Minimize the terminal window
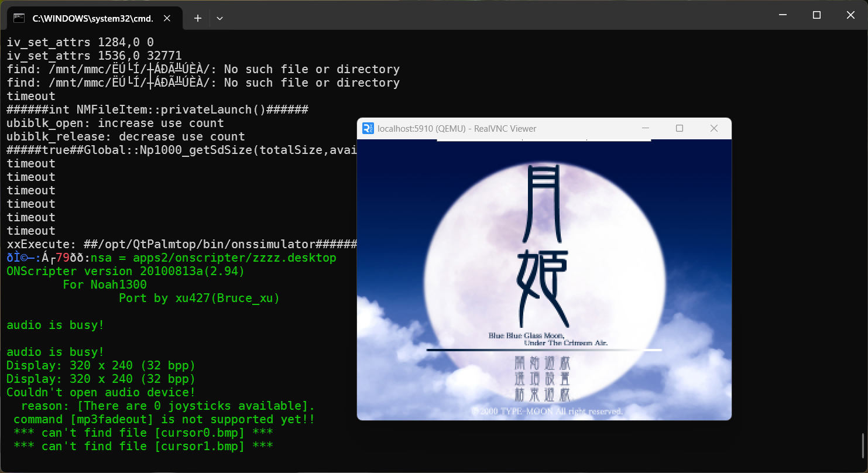This screenshot has width=868, height=473. (x=782, y=15)
